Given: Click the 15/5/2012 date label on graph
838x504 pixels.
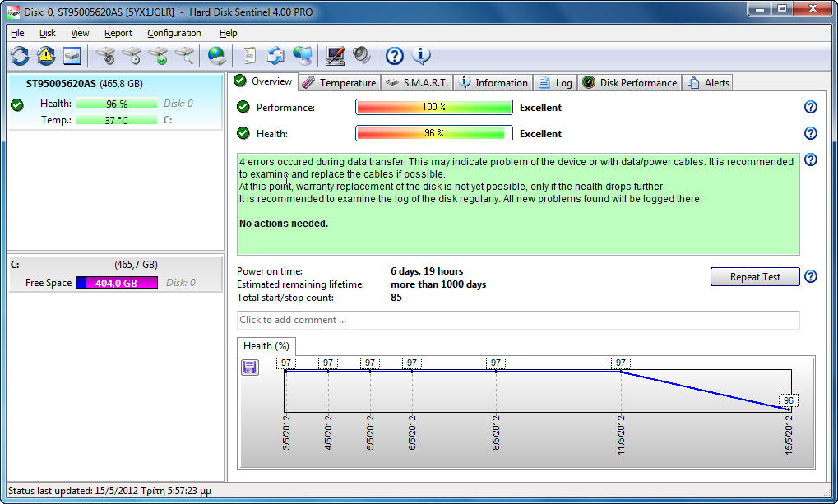Looking at the screenshot, I should (789, 434).
